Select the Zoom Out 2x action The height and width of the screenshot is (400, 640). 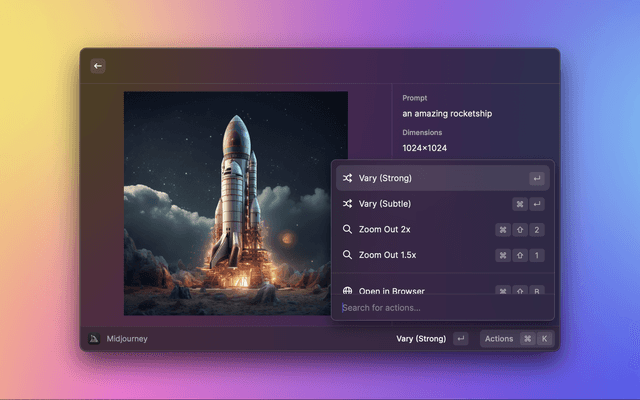pyautogui.click(x=386, y=229)
